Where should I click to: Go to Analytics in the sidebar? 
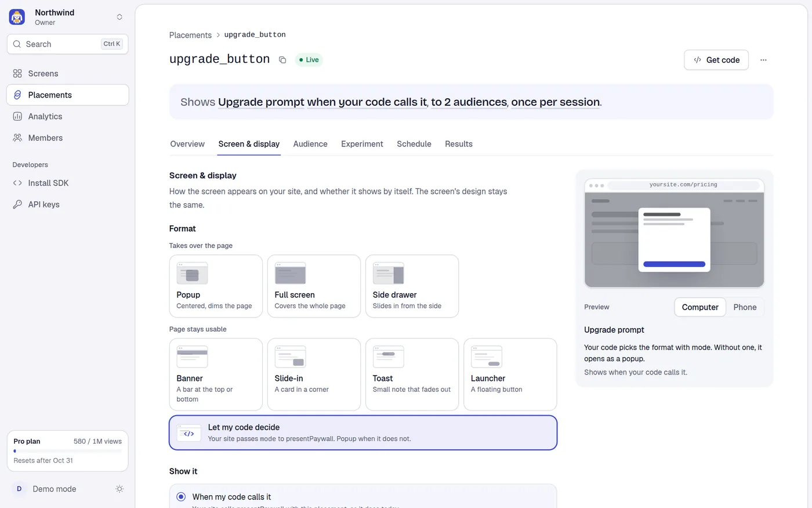67,117
